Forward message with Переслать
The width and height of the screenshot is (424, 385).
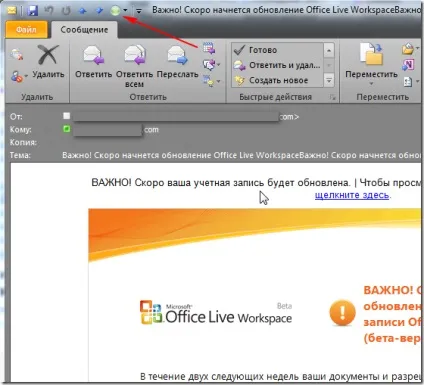(177, 62)
